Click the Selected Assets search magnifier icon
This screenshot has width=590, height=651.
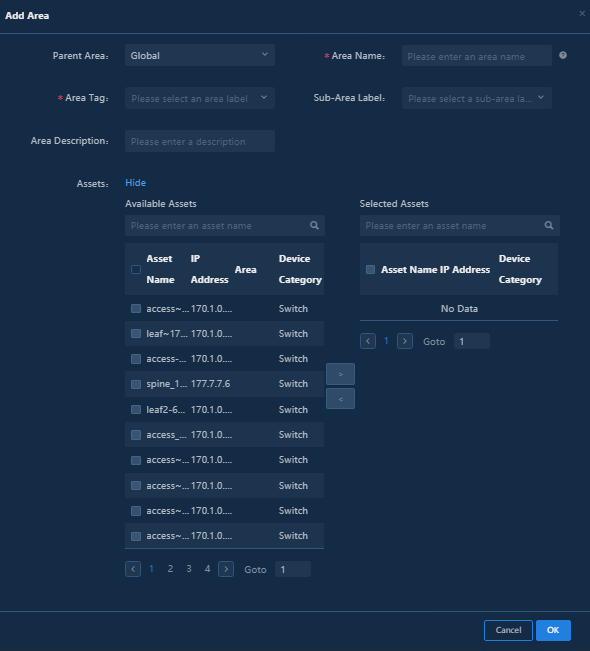(x=549, y=225)
